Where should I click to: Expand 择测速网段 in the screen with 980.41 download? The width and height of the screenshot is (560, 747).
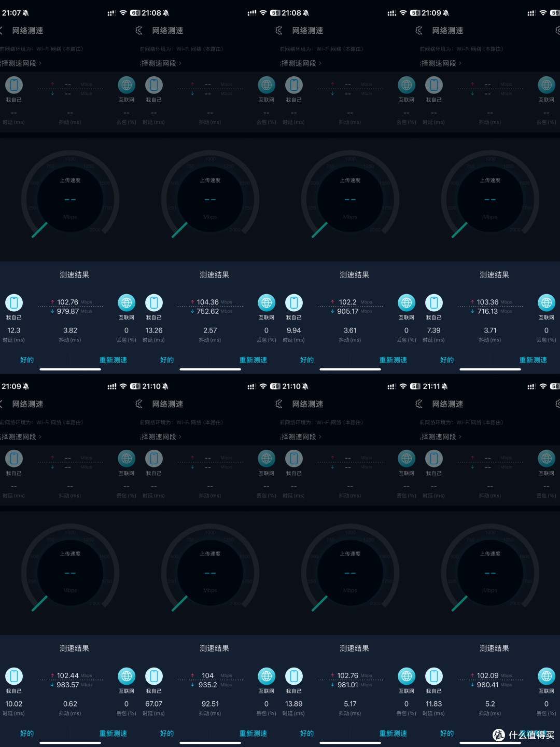pyautogui.click(x=441, y=437)
